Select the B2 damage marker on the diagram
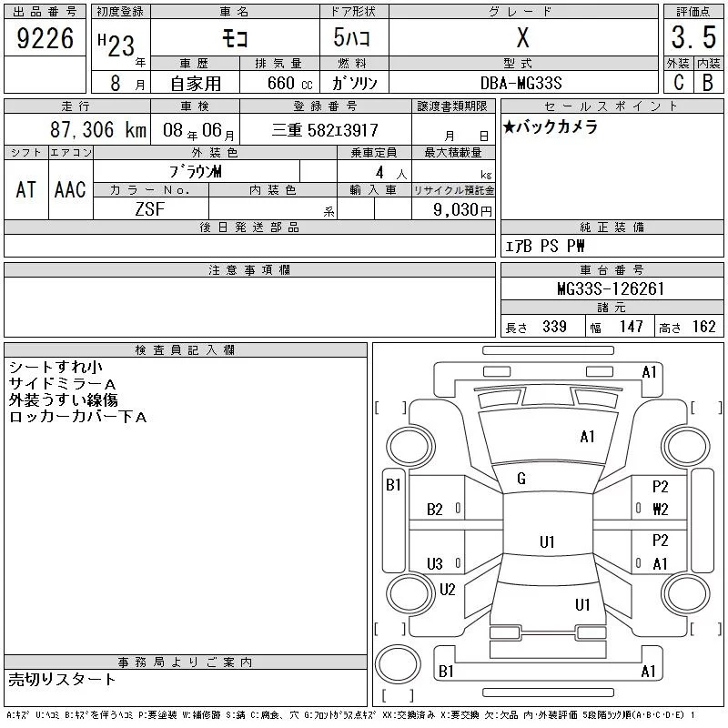 (x=435, y=510)
